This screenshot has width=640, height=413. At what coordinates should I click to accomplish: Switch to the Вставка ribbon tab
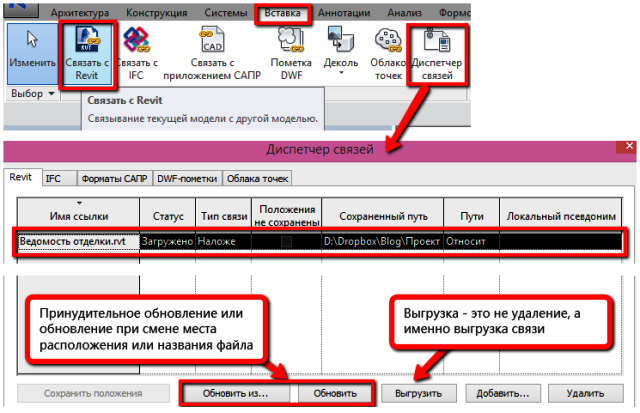point(282,13)
